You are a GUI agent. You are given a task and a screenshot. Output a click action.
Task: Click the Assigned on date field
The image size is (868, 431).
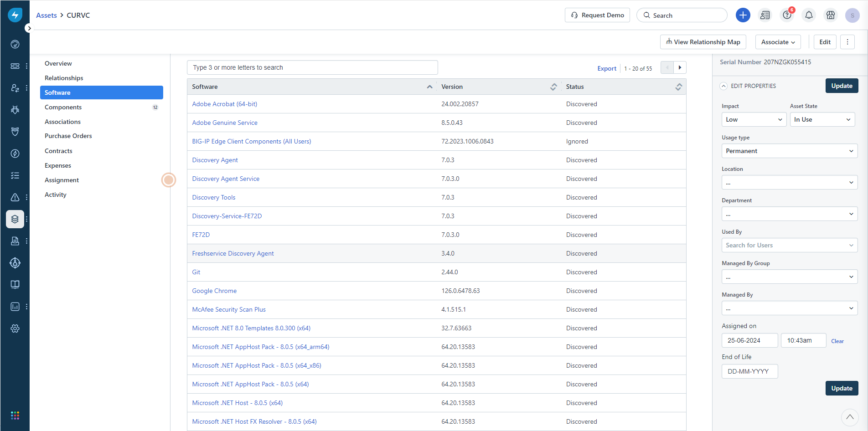tap(750, 340)
